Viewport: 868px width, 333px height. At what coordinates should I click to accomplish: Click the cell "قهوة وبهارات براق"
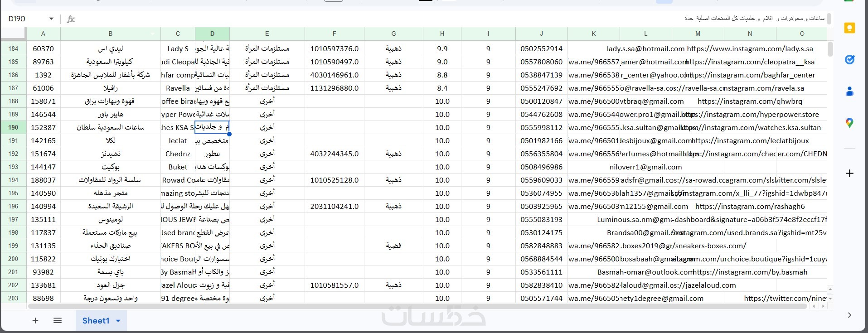111,101
